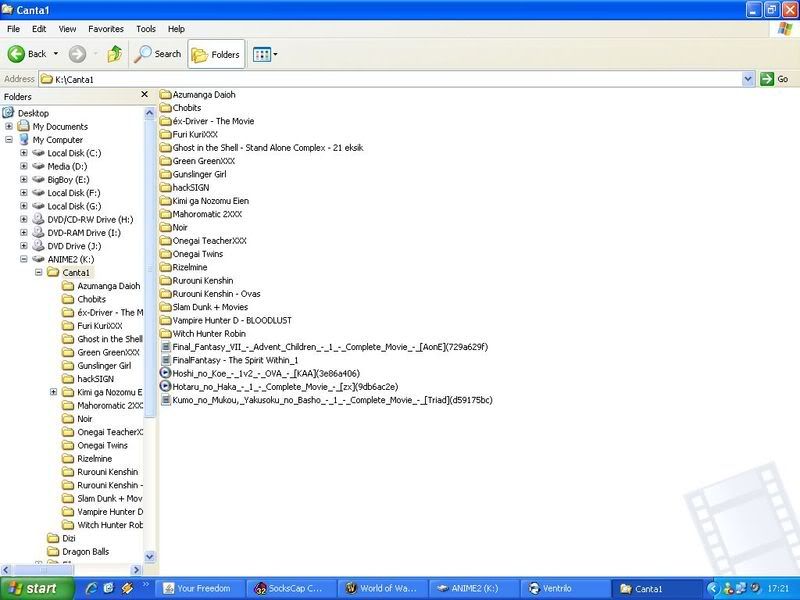Select Local Disk (G:) drive icon

click(x=38, y=206)
